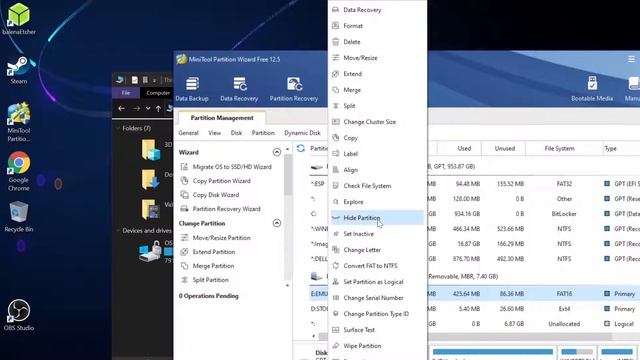The height and width of the screenshot is (360, 640).
Task: Go up one level in Explorer
Action: [x=158, y=109]
